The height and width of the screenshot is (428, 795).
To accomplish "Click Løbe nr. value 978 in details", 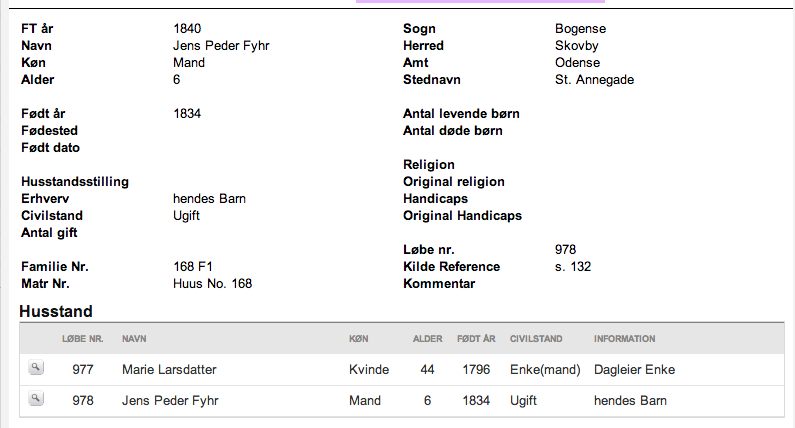I will (x=565, y=249).
